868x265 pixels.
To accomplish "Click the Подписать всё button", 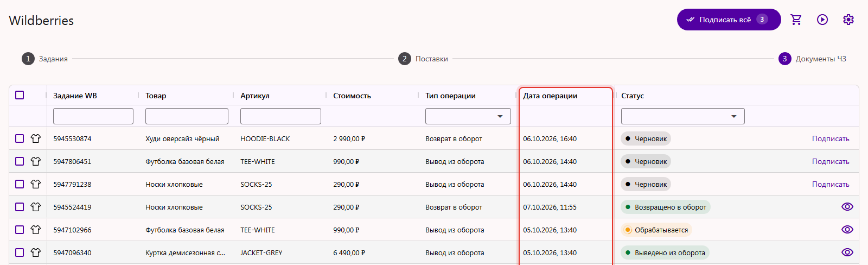I will pyautogui.click(x=729, y=20).
